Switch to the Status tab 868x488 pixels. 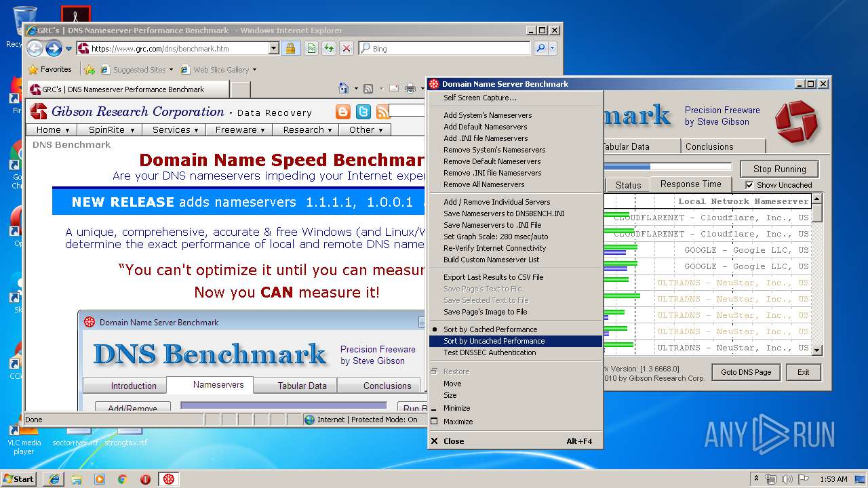[x=628, y=185]
